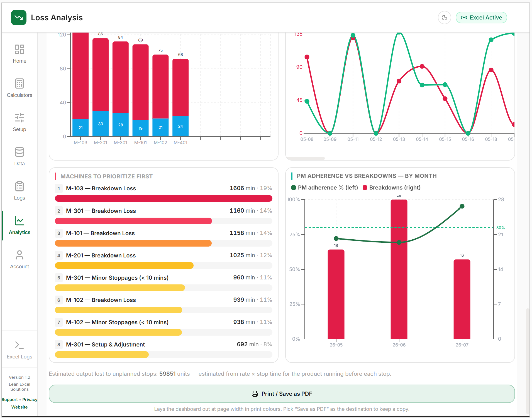Click the 26-07 PM adherence data point
This screenshot has height=418, width=532.
462,206
